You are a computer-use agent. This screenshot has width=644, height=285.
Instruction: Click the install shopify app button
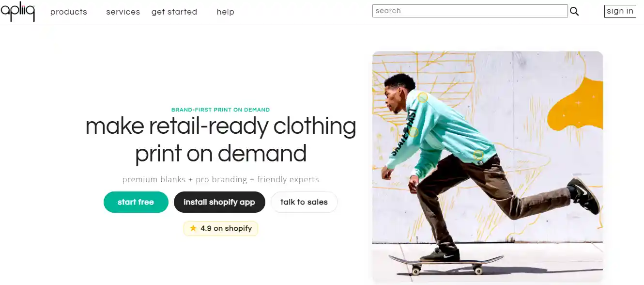click(219, 202)
